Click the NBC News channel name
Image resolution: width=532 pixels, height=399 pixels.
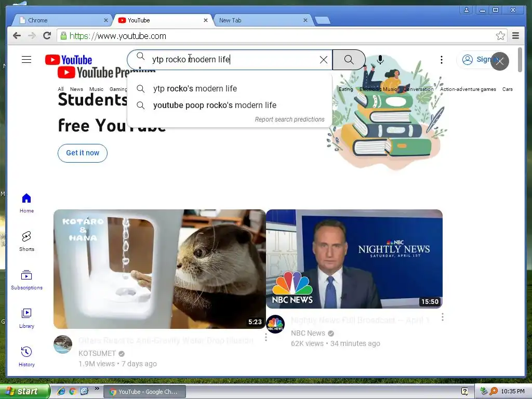(308, 333)
